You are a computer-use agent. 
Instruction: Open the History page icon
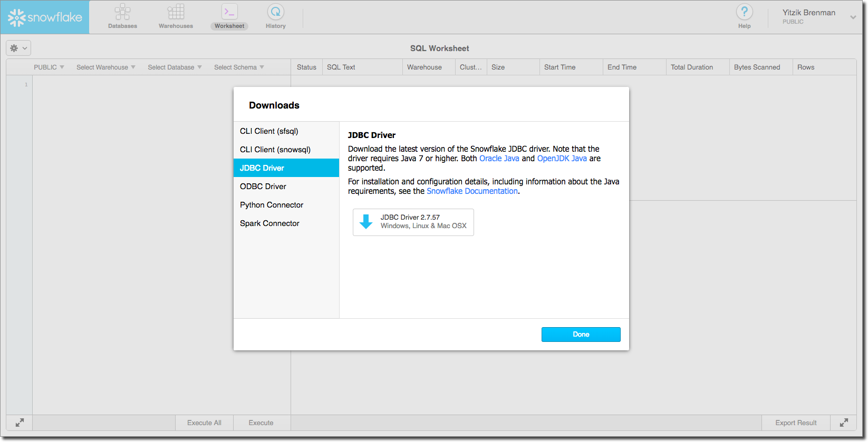(x=275, y=13)
